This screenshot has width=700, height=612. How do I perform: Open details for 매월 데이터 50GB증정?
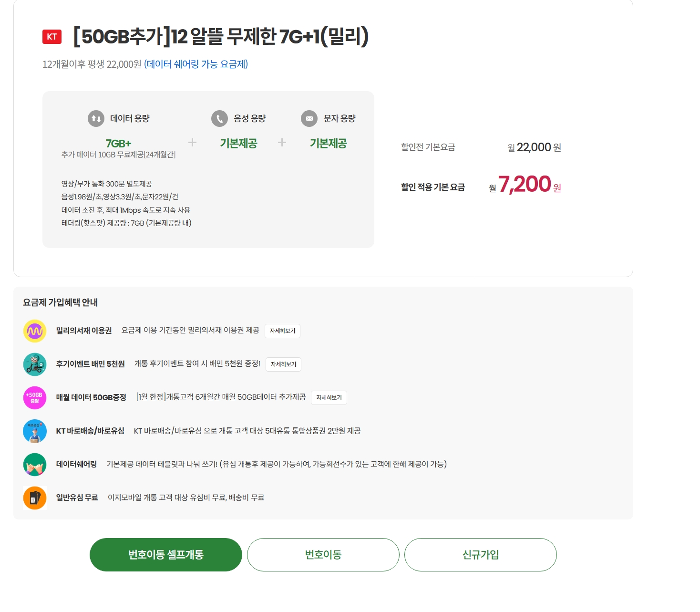click(329, 398)
